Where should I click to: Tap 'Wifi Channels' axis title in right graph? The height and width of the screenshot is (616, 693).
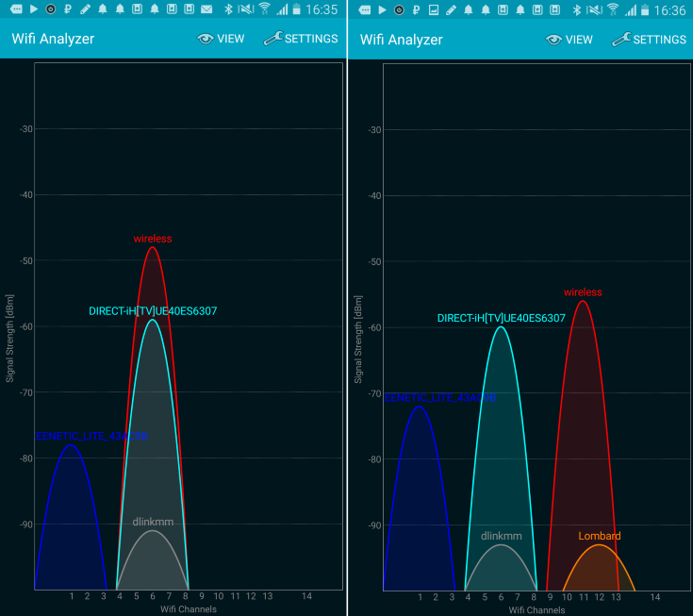pos(536,610)
